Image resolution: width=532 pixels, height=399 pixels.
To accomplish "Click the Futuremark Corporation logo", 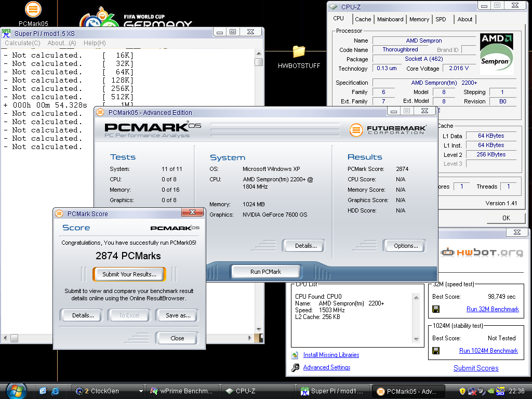I will 388,130.
